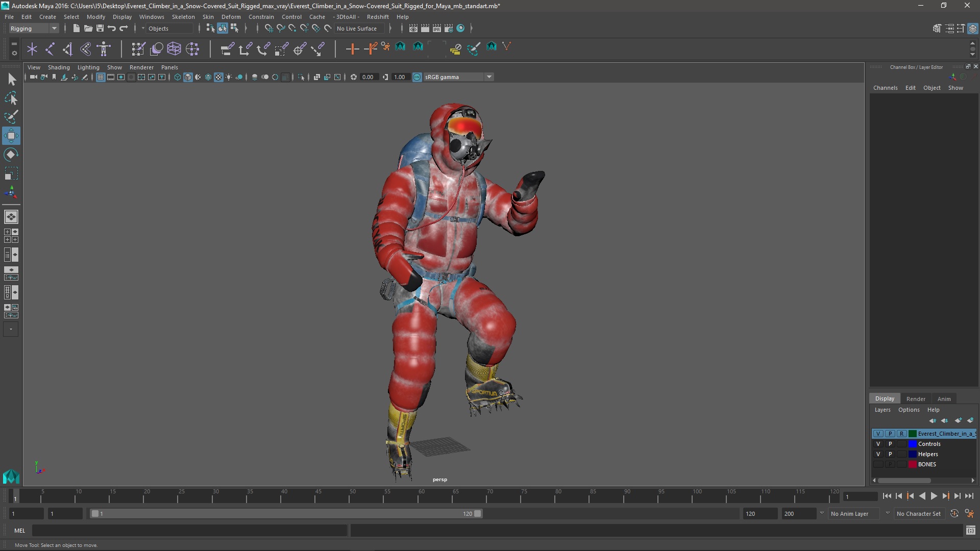
Task: Click the layer list horizontal scrollbar
Action: point(903,480)
